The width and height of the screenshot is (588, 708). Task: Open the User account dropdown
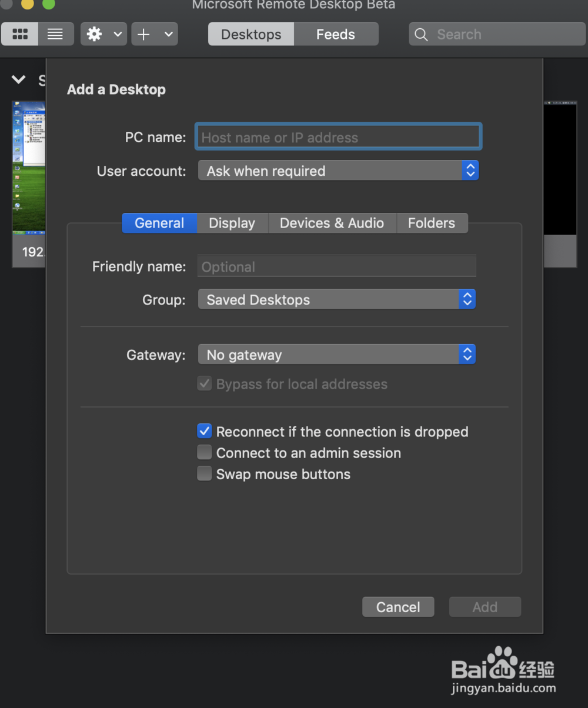point(338,171)
